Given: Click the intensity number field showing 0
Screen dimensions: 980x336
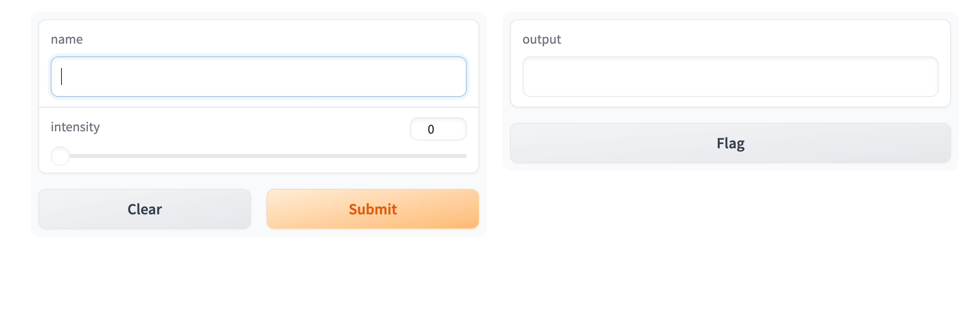Looking at the screenshot, I should [438, 129].
